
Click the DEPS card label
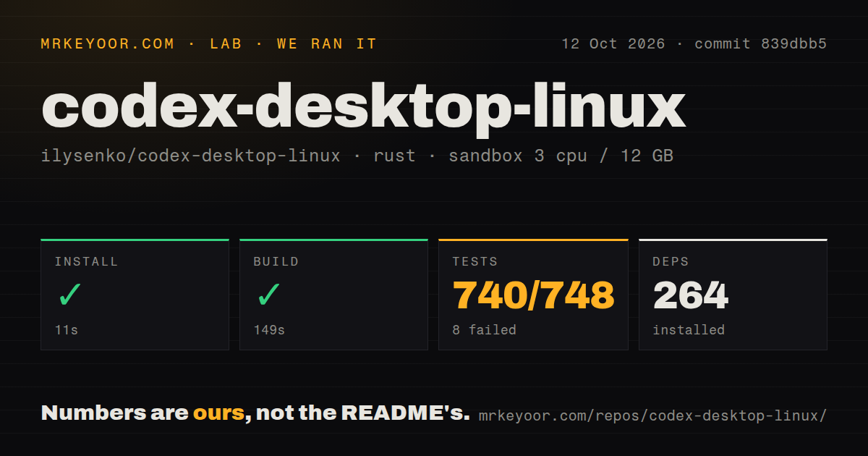(671, 261)
